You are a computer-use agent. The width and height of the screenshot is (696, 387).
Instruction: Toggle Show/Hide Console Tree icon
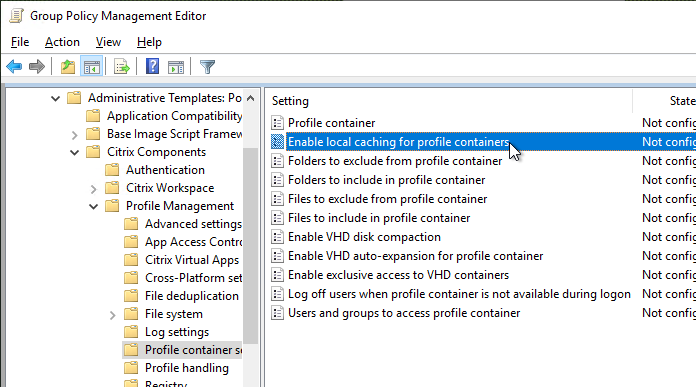click(91, 67)
